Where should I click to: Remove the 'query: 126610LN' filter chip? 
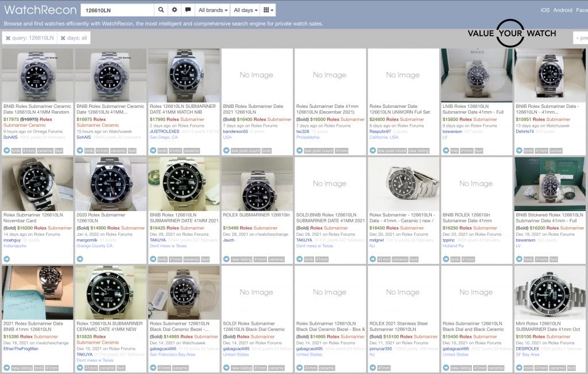pyautogui.click(x=9, y=38)
